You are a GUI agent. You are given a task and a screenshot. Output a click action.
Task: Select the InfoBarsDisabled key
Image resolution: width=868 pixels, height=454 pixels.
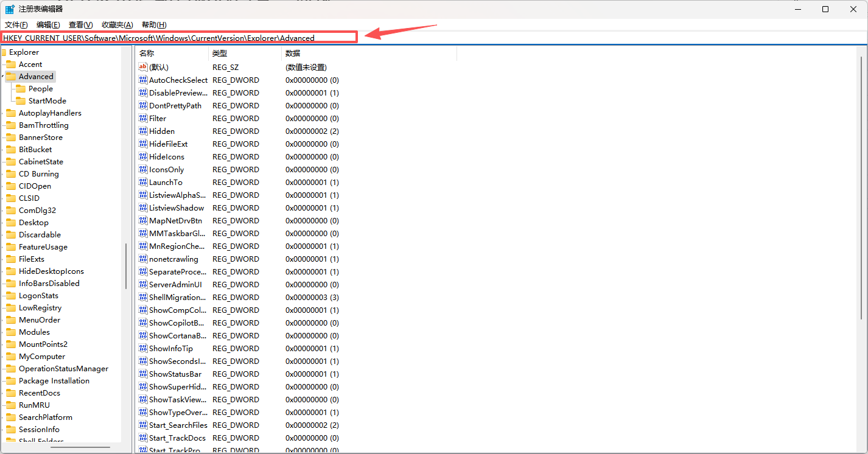(x=49, y=284)
